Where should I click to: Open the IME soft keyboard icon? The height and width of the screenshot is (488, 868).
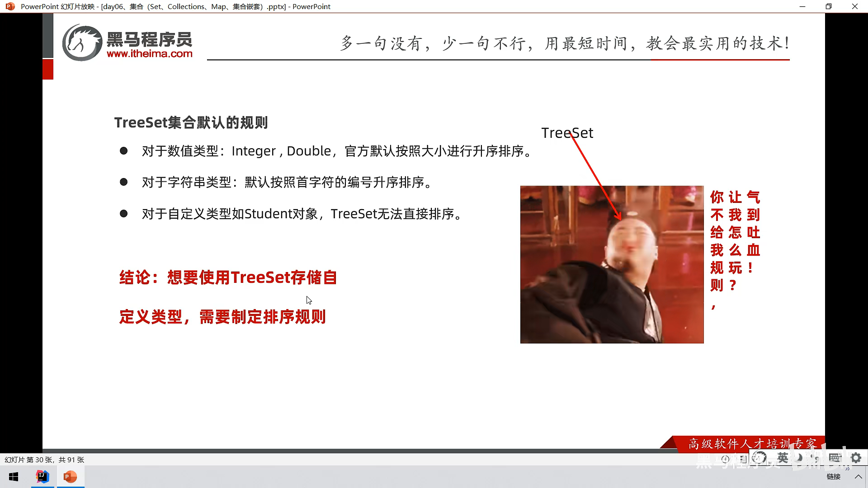[835, 458]
